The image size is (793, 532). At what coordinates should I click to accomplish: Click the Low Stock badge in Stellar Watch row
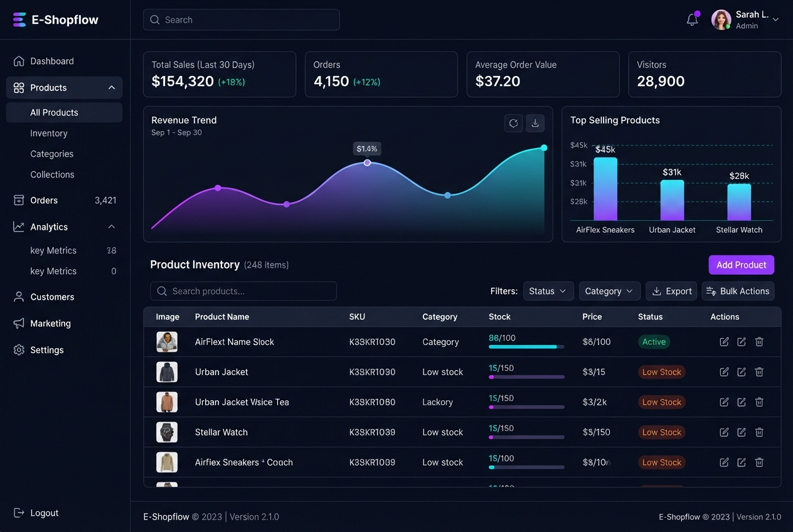click(x=661, y=432)
